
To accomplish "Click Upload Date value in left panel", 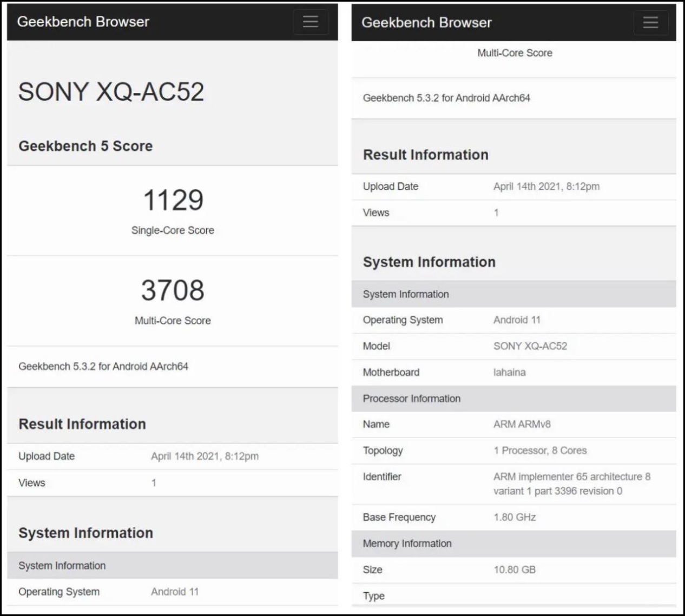I will point(205,456).
